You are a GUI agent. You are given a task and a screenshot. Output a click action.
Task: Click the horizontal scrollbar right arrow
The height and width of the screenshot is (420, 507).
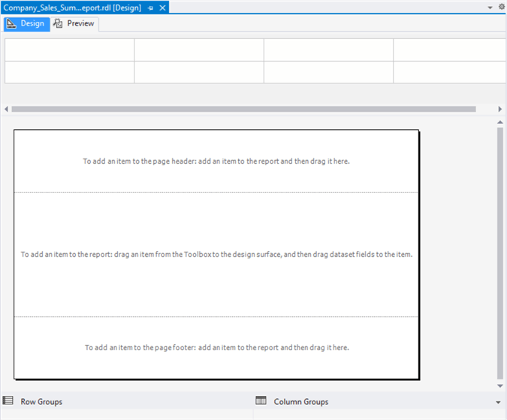[x=500, y=109]
